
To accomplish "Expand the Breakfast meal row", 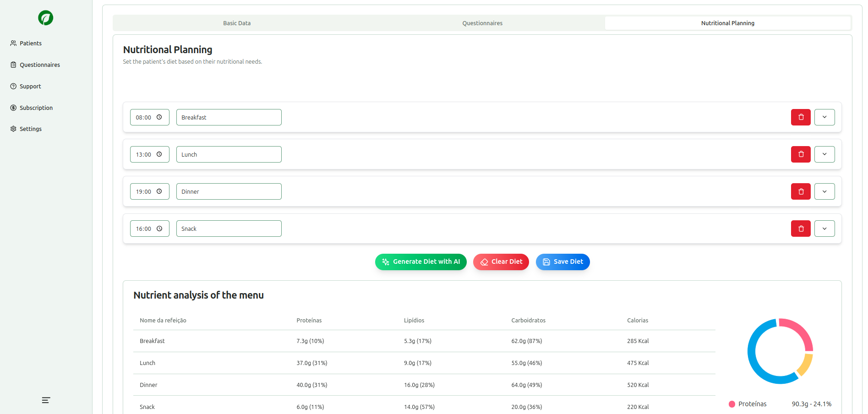I will pyautogui.click(x=824, y=117).
